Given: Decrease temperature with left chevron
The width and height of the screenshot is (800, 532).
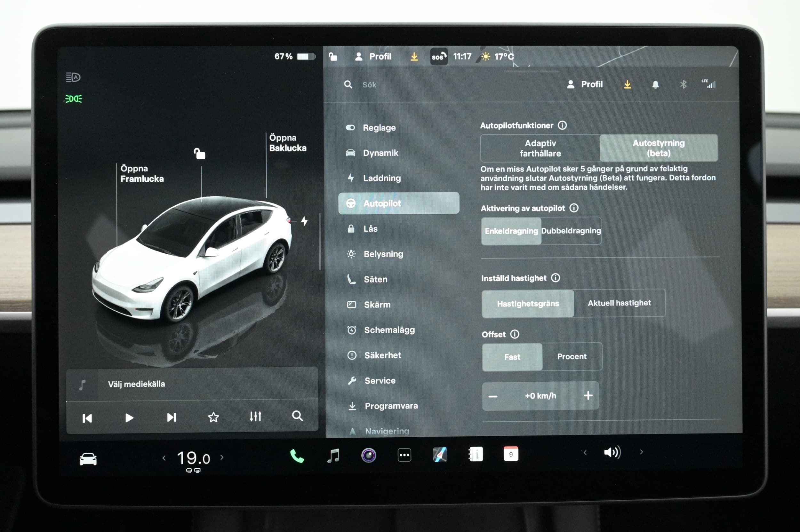Looking at the screenshot, I should coord(164,458).
